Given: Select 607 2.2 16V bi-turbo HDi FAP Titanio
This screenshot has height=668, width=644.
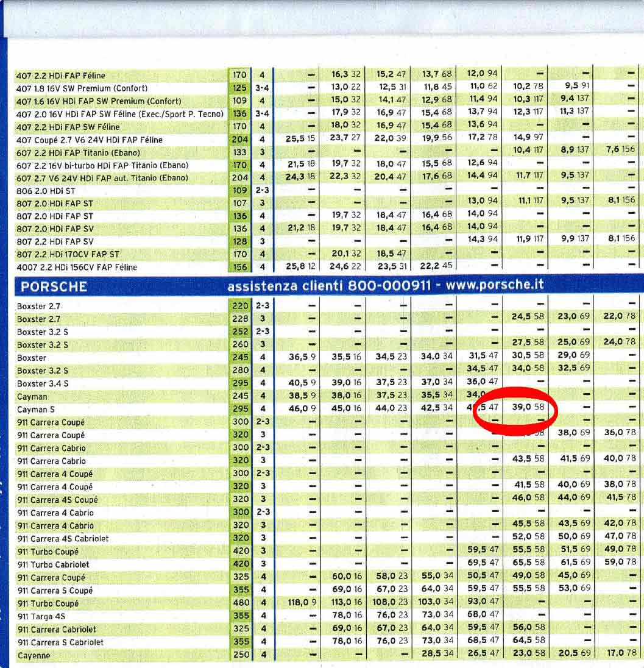Looking at the screenshot, I should tap(102, 165).
